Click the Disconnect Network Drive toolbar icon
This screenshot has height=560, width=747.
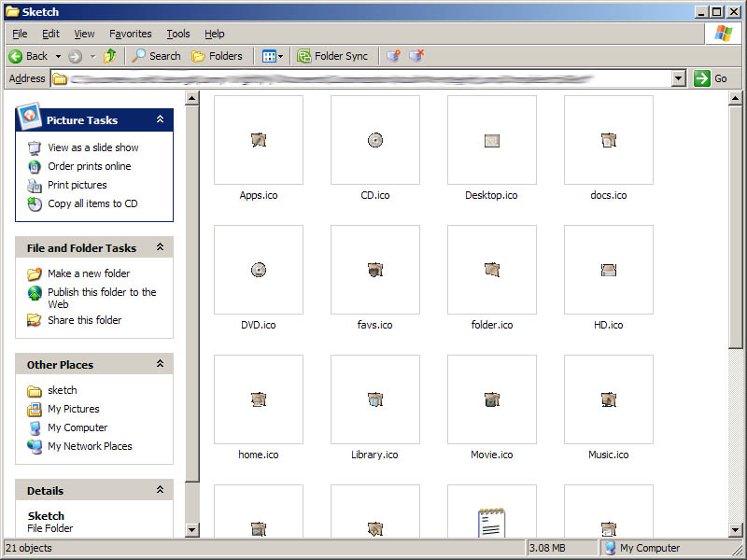tap(416, 55)
